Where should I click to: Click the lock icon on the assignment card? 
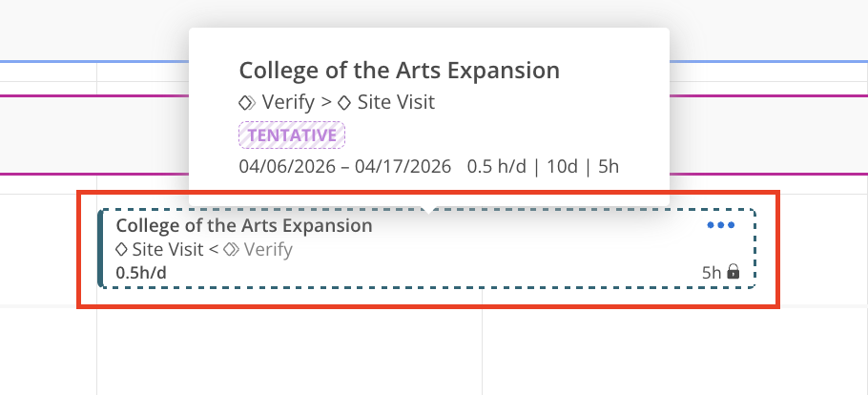point(734,273)
